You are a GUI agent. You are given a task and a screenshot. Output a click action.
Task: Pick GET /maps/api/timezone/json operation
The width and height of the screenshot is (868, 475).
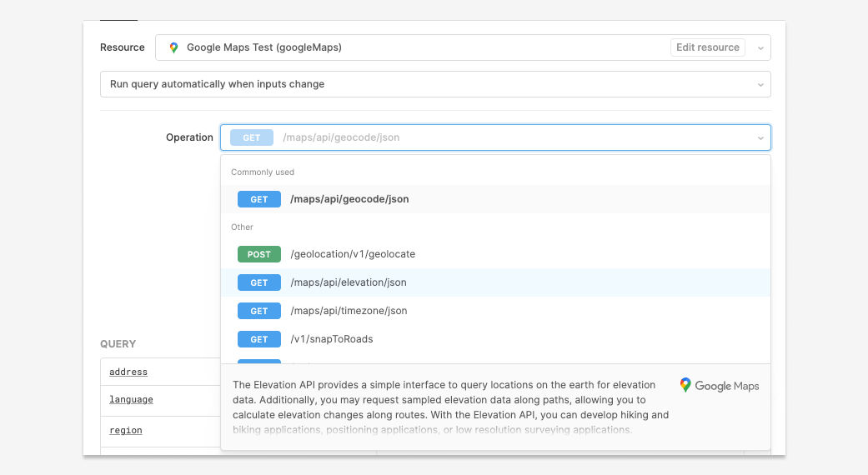tap(495, 311)
